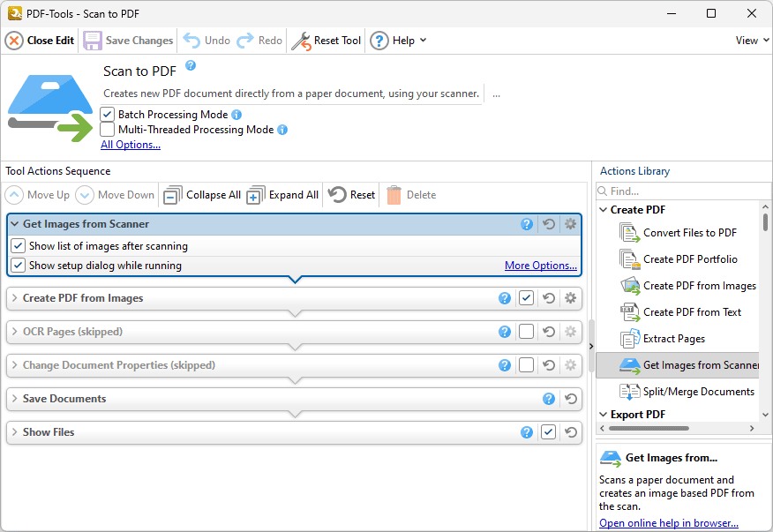Click reset icon of Show Files action
Image resolution: width=773 pixels, height=532 pixels.
click(571, 432)
